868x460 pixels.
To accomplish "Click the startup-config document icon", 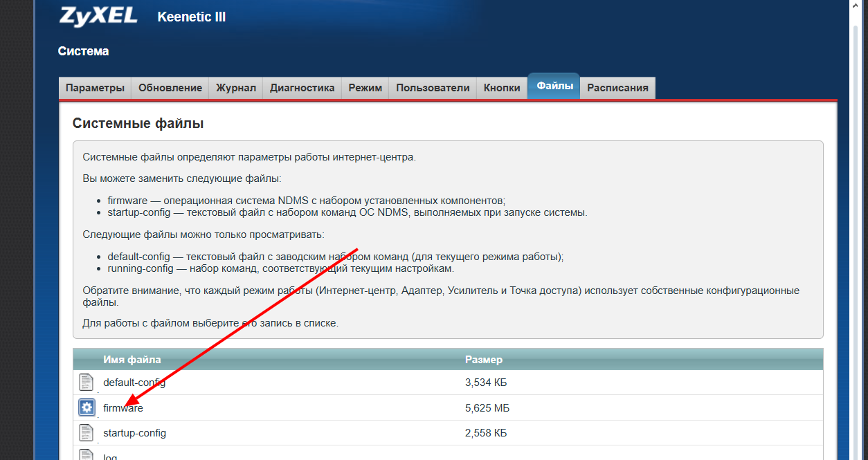I will (x=86, y=433).
